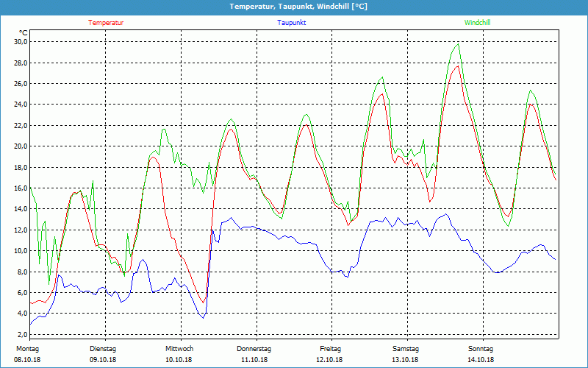
Task: Select the Samstag day label
Action: (406, 349)
